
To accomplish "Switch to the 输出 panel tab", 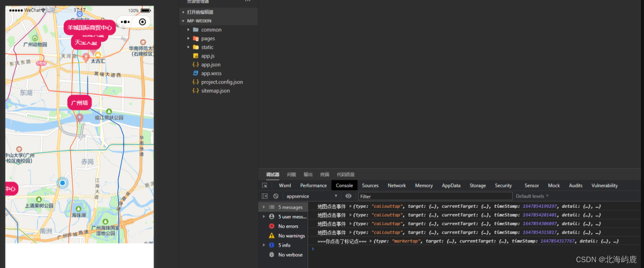I will pyautogui.click(x=308, y=175).
